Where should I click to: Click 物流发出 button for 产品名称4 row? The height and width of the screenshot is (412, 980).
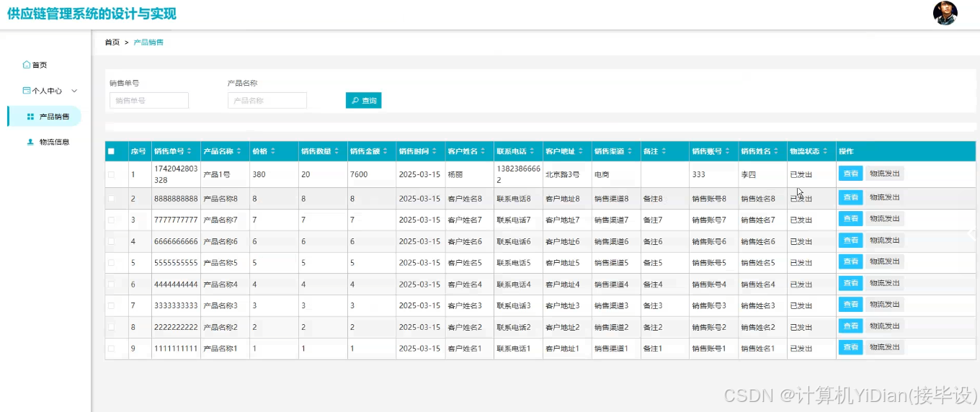(x=884, y=283)
